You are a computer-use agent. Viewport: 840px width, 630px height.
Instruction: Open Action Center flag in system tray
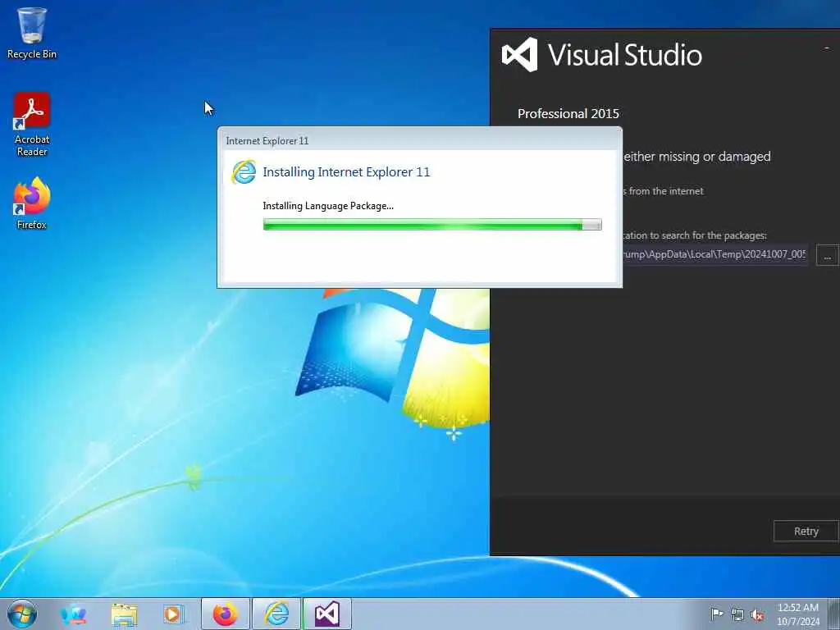point(716,614)
